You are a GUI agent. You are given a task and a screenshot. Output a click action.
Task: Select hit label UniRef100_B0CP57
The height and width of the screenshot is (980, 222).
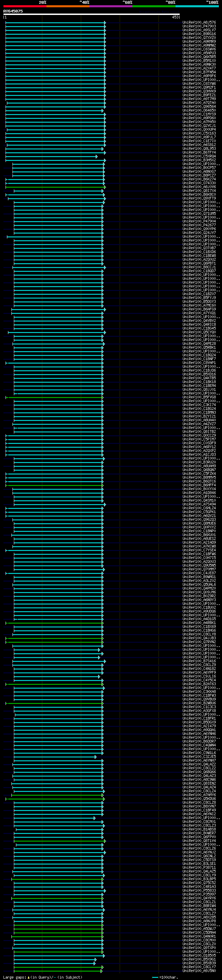(x=199, y=168)
